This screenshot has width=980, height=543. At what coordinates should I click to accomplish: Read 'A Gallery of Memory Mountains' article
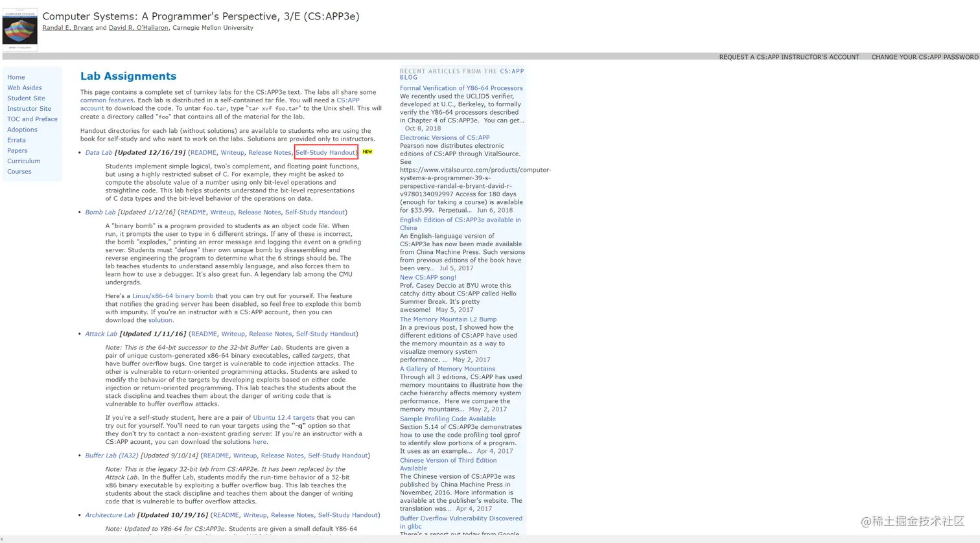click(x=447, y=369)
